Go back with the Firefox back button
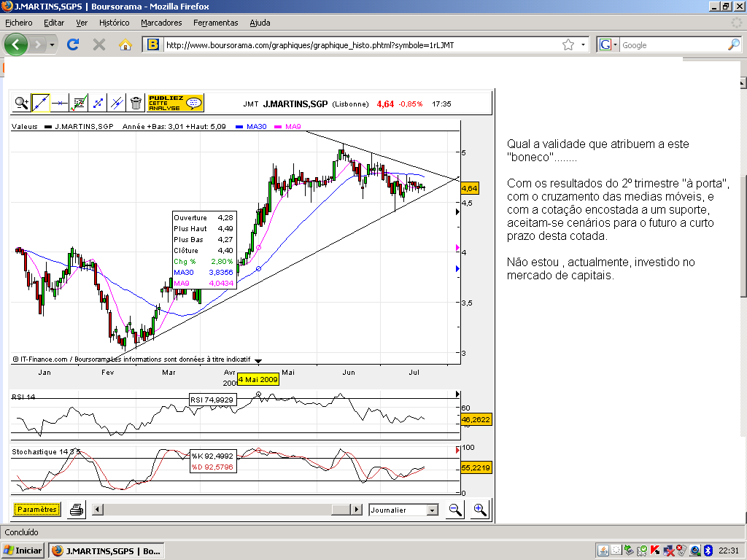747x560 pixels. [x=16, y=44]
